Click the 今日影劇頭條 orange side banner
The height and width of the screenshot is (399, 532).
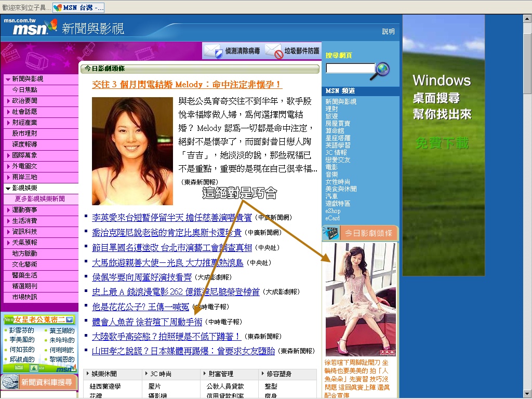360,233
